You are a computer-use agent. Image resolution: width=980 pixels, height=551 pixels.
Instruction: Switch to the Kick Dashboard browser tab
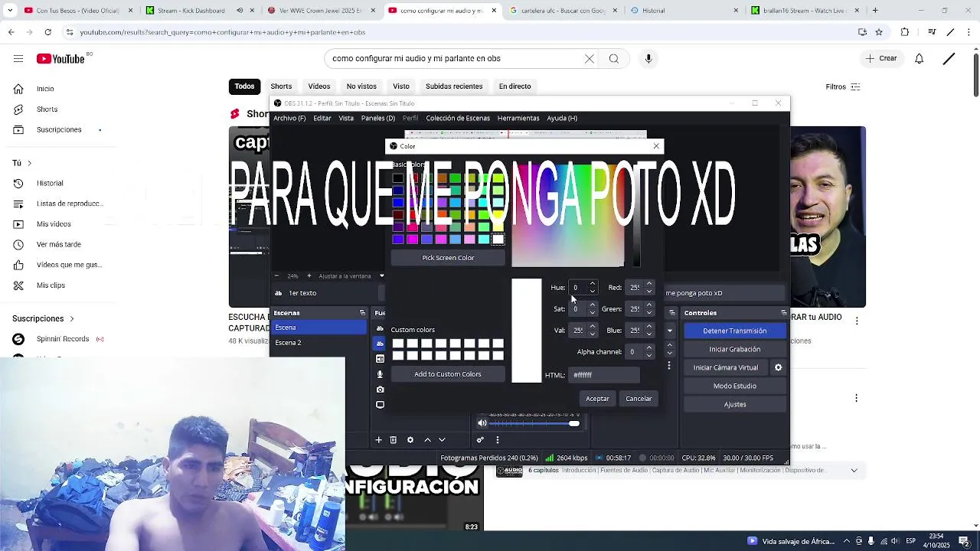click(x=191, y=11)
